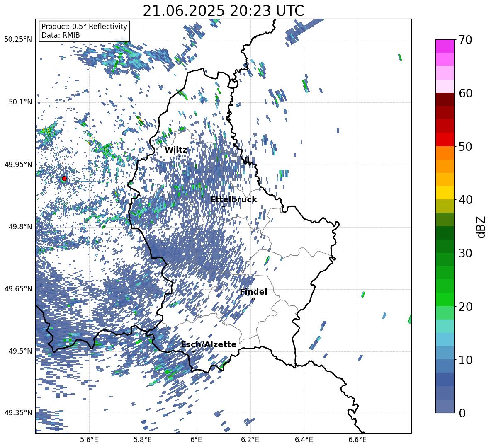Click the colorbar tick label 0
This screenshot has height=448, width=491.
tap(462, 413)
